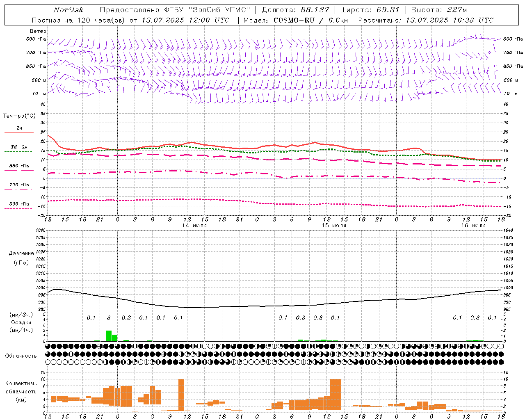Click the "15 июля" date label
This screenshot has width=525, height=420.
(x=334, y=226)
